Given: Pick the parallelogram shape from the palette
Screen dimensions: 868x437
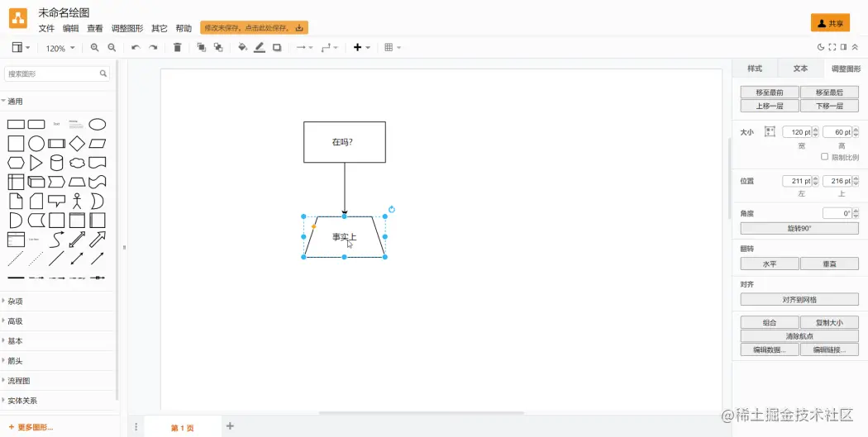Looking at the screenshot, I should pos(98,144).
